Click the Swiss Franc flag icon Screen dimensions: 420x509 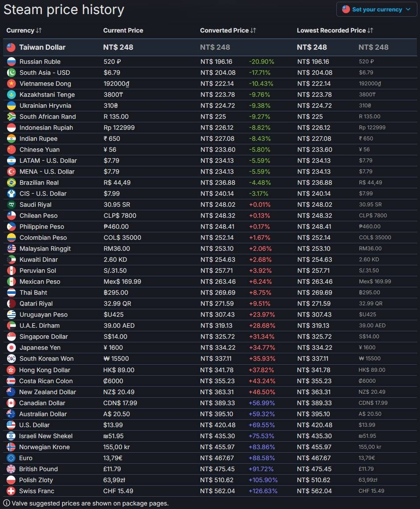coord(11,491)
